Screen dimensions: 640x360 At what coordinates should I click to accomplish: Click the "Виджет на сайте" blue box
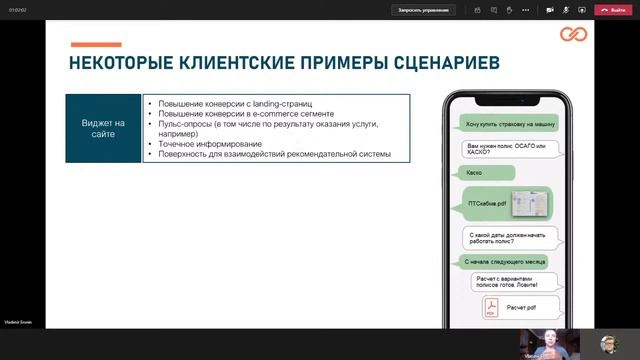(x=103, y=128)
